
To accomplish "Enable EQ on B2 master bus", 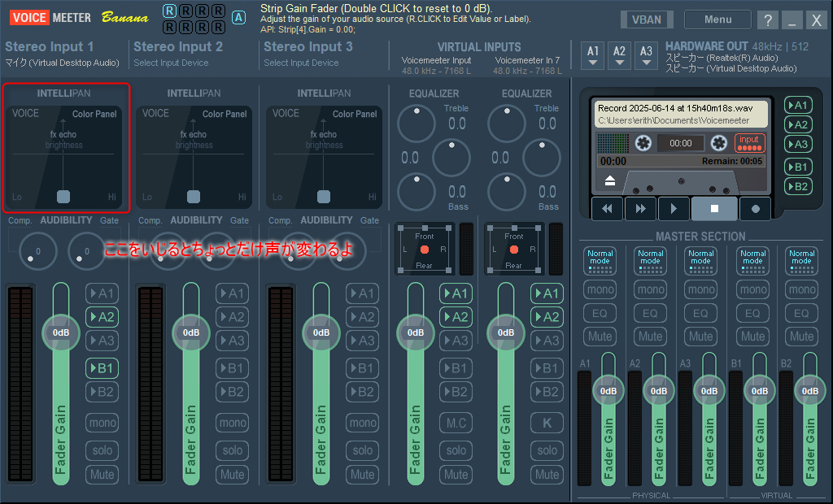I will [x=801, y=313].
